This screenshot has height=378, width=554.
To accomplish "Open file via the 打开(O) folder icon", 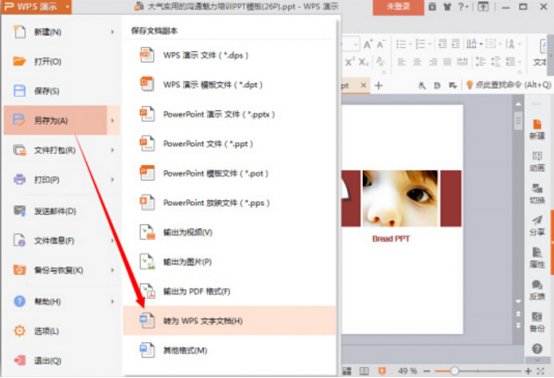I will pos(19,61).
